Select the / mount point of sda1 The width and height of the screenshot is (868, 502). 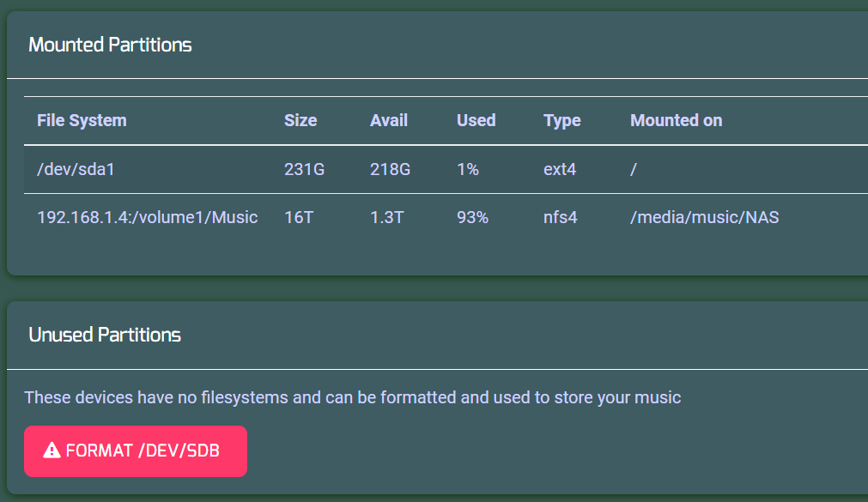point(634,169)
